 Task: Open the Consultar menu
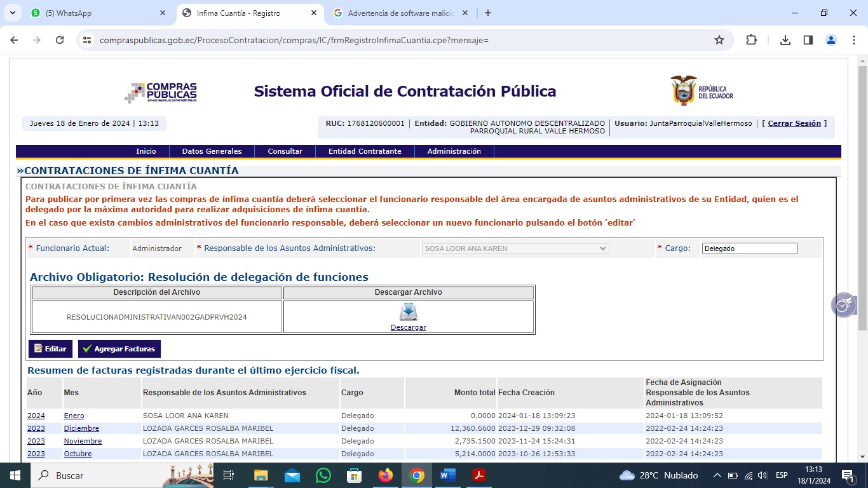[x=285, y=151]
